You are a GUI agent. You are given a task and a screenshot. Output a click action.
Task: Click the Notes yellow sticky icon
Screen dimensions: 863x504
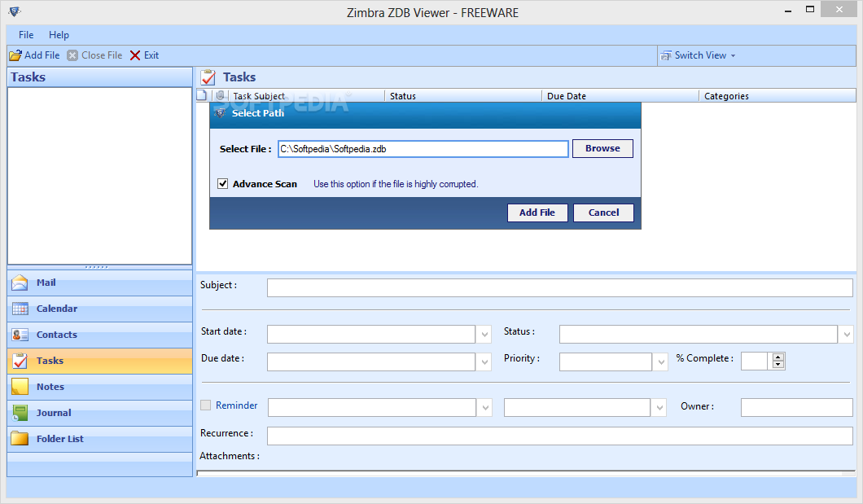click(20, 387)
